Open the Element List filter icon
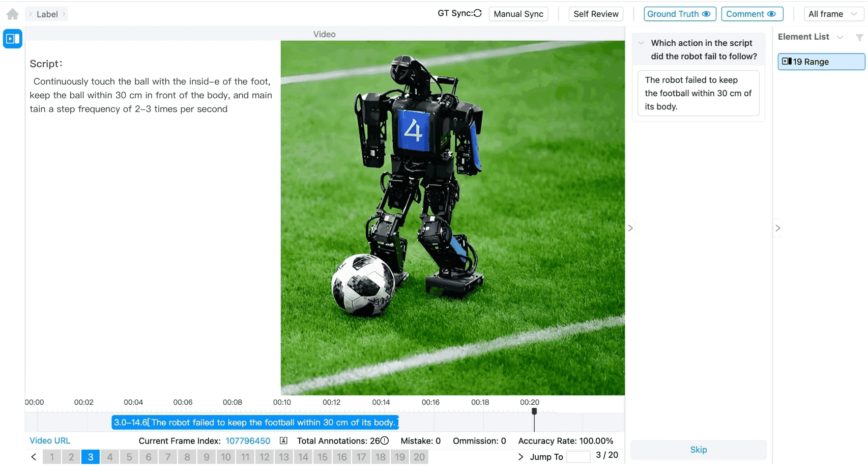 click(x=859, y=37)
